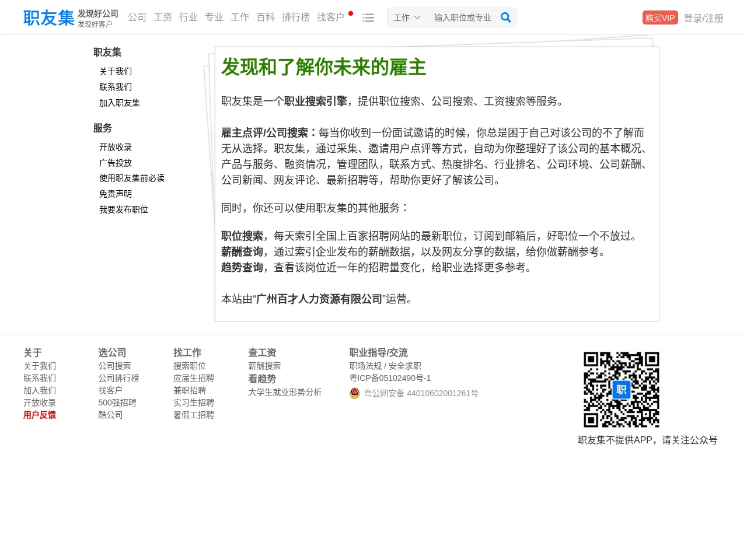The image size is (747, 560).
Task: Open footer 公司排行榜 link
Action: 118,378
